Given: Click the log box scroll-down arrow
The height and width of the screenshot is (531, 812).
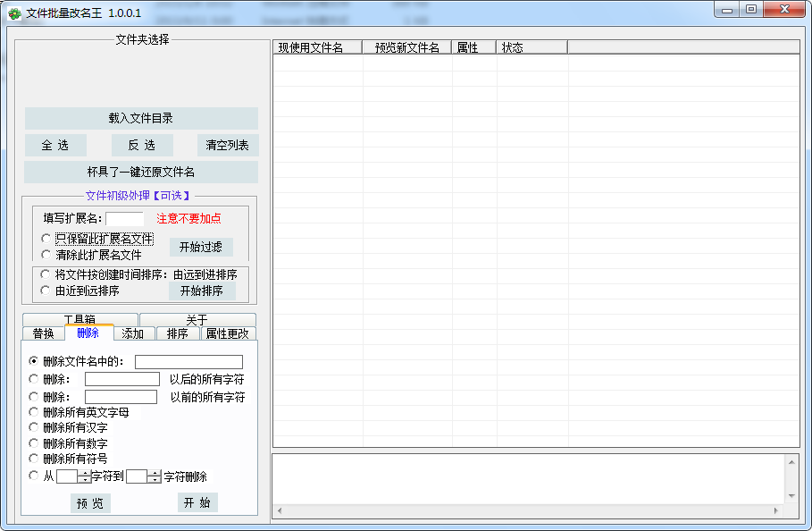Looking at the screenshot, I should (x=791, y=496).
